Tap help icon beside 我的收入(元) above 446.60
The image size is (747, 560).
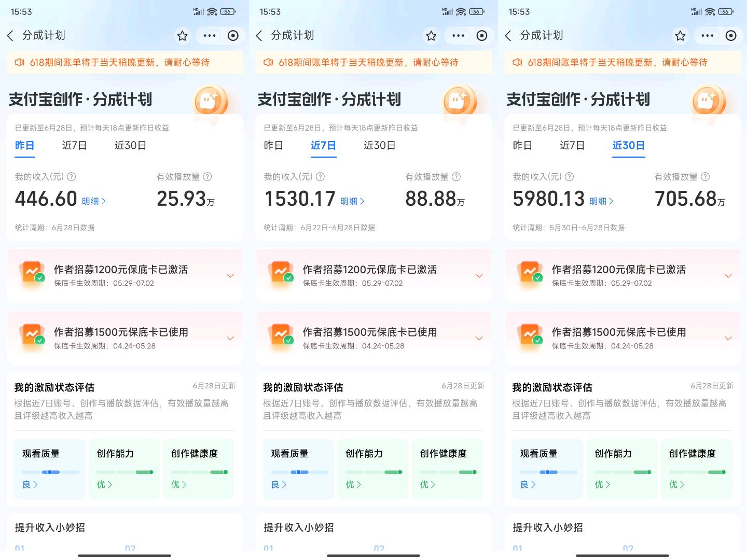pos(72,177)
